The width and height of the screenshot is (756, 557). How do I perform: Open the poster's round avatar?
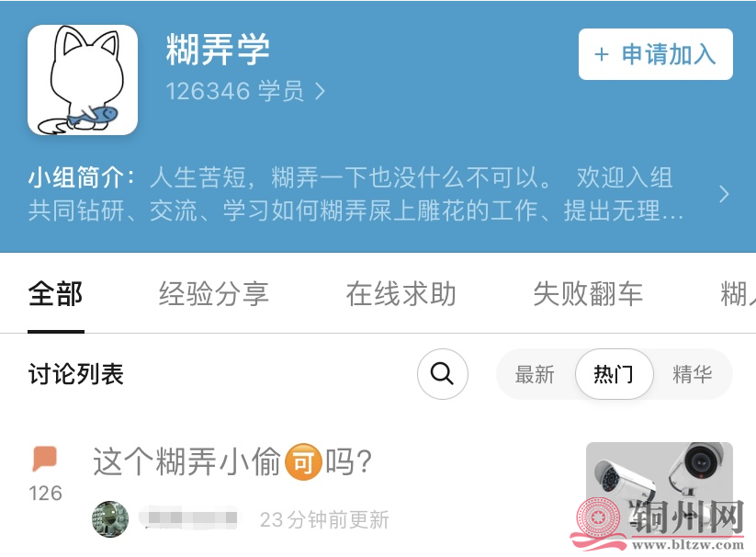click(110, 519)
